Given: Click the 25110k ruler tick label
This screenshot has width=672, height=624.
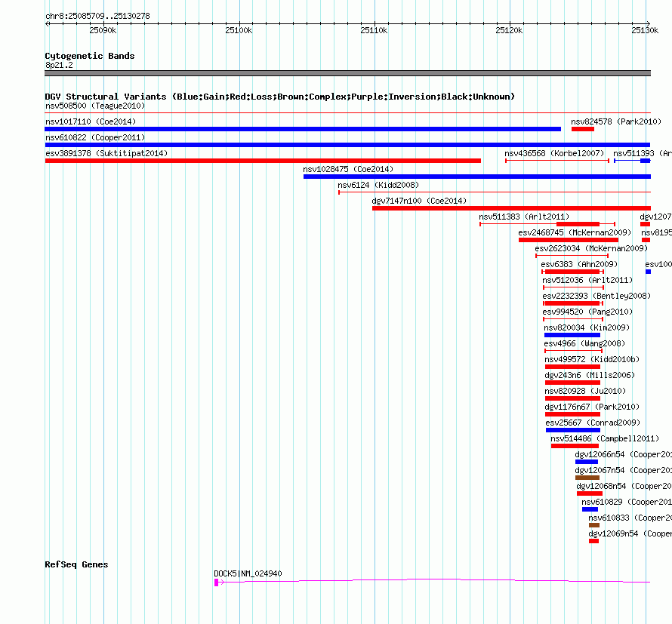Looking at the screenshot, I should (374, 30).
